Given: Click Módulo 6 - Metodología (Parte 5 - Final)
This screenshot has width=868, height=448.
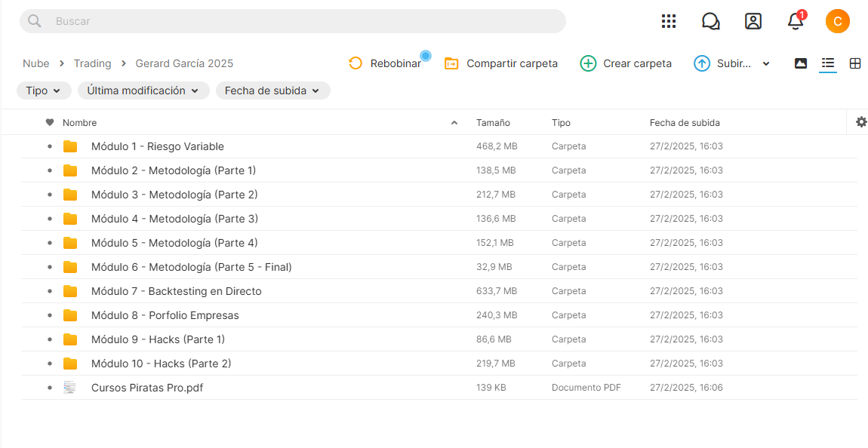Looking at the screenshot, I should pos(192,267).
